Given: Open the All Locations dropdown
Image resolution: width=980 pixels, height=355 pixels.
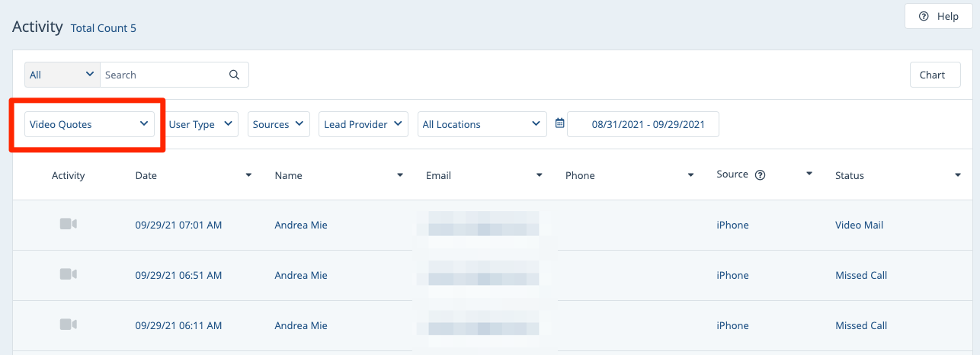Looking at the screenshot, I should (x=482, y=124).
